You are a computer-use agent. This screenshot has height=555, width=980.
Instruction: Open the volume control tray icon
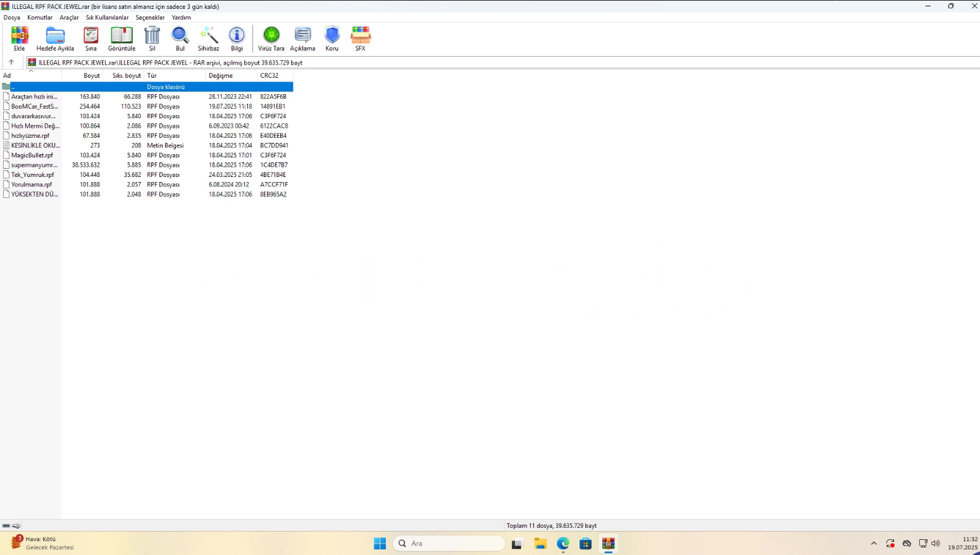(x=936, y=544)
